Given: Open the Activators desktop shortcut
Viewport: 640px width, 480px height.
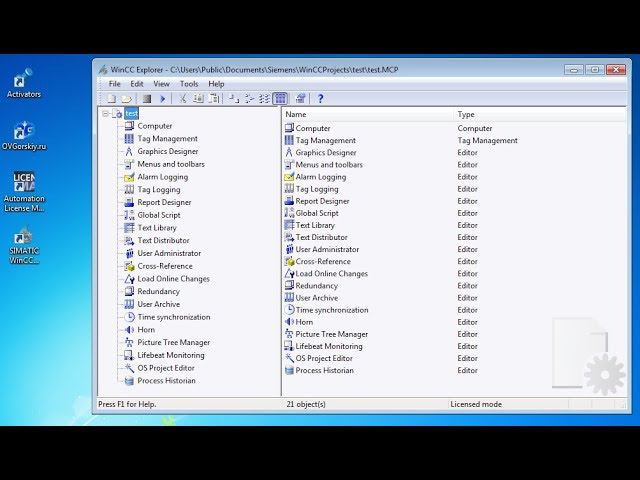Looking at the screenshot, I should [24, 83].
